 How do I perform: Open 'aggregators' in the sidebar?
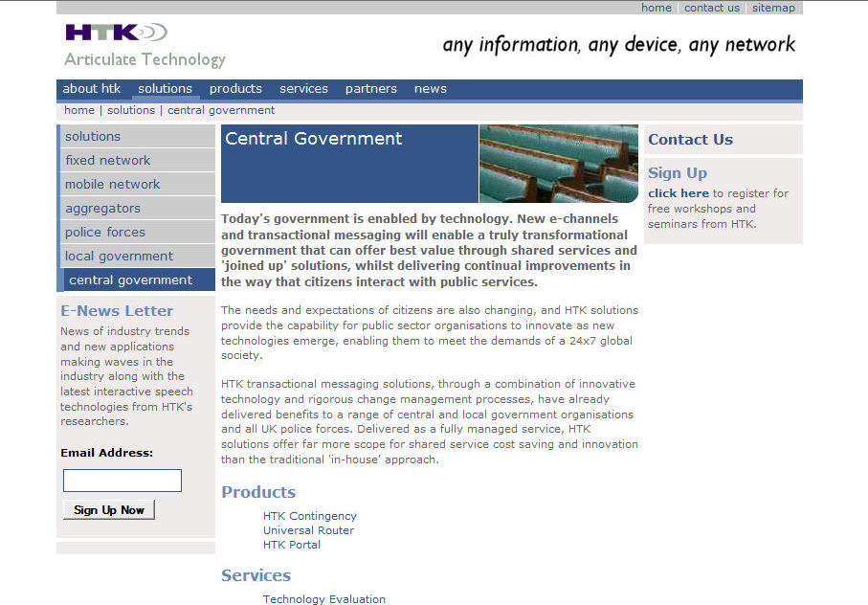pos(103,209)
